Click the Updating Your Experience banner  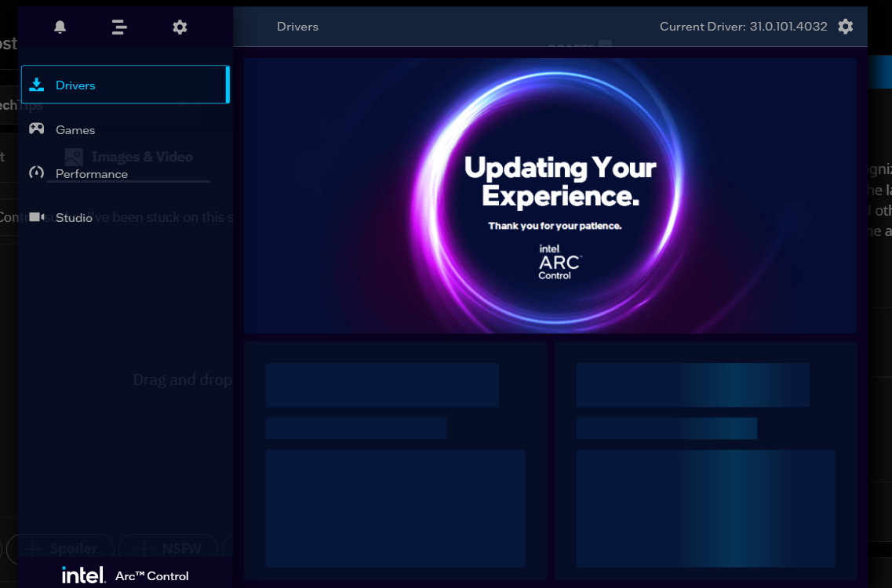(x=550, y=196)
